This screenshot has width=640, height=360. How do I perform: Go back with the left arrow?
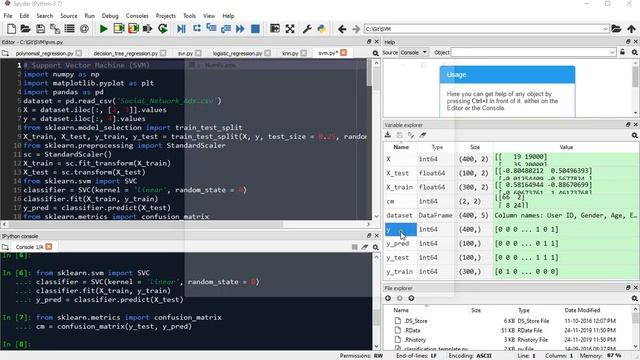342,29
